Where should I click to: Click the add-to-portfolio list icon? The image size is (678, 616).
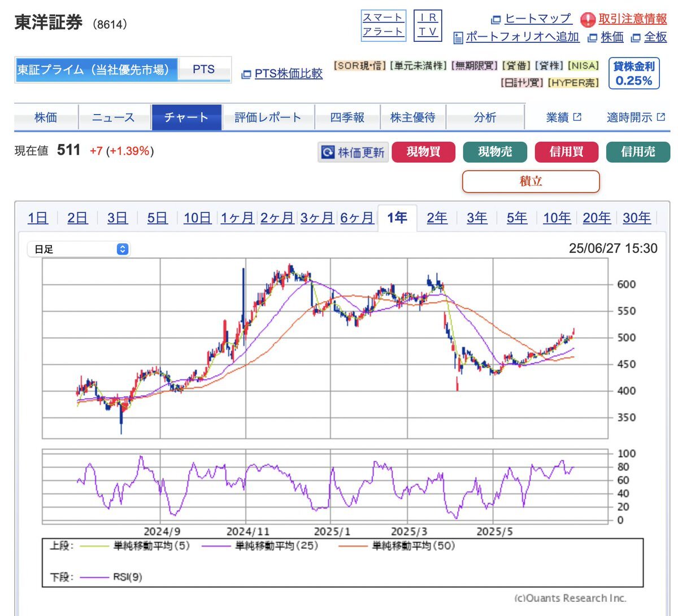458,38
